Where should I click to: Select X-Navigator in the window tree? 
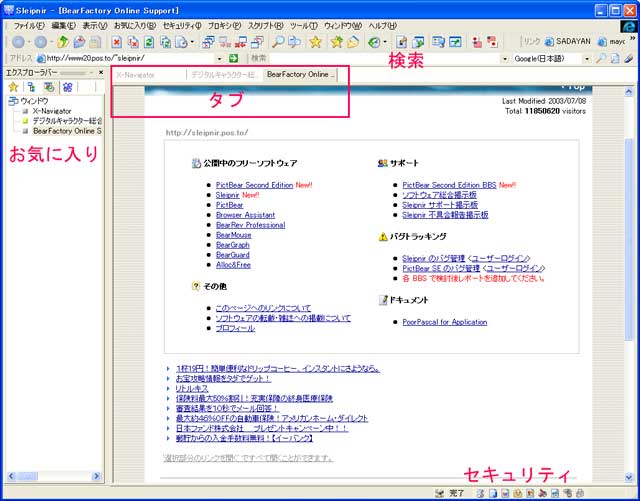click(x=52, y=111)
